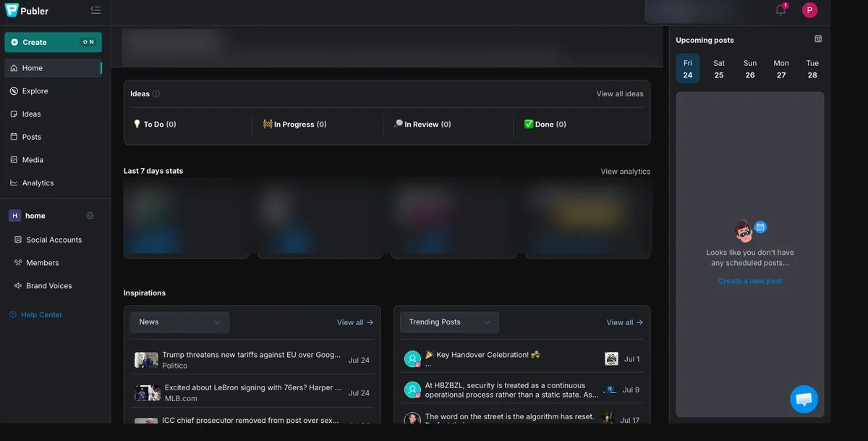Click the info icon beside Ideas
Viewport: 868px width, 441px height.
(x=156, y=93)
